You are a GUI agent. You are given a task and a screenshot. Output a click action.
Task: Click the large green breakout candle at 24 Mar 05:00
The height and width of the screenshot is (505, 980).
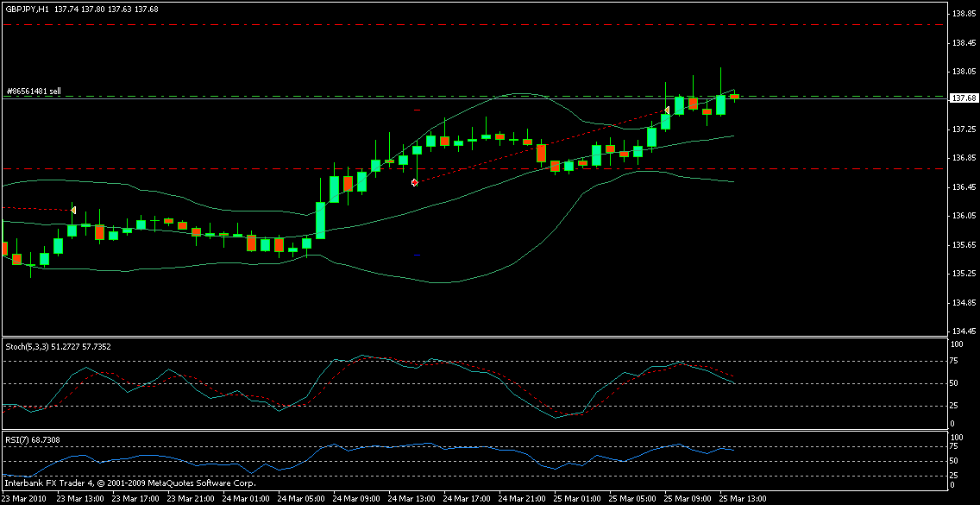pos(321,220)
